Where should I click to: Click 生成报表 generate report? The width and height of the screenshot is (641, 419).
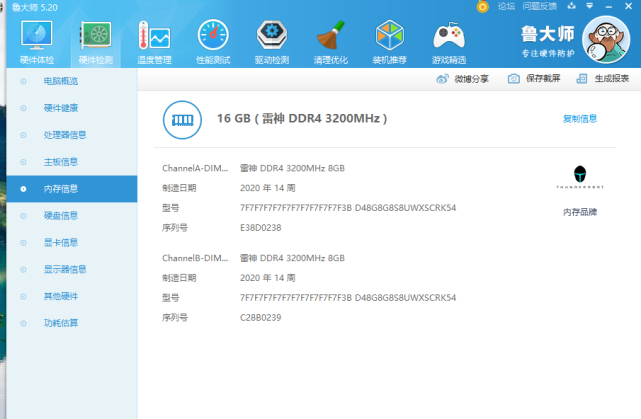(603, 78)
